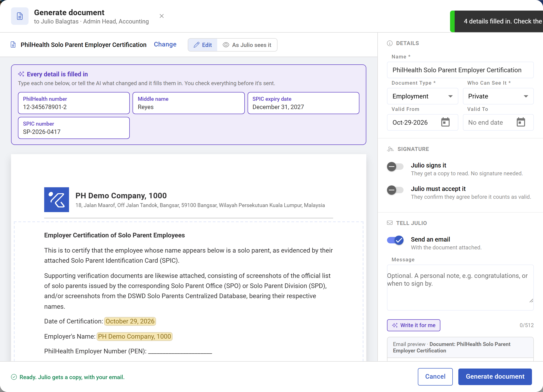Close the Generate document dialog
Image resolution: width=543 pixels, height=392 pixels.
point(162,16)
